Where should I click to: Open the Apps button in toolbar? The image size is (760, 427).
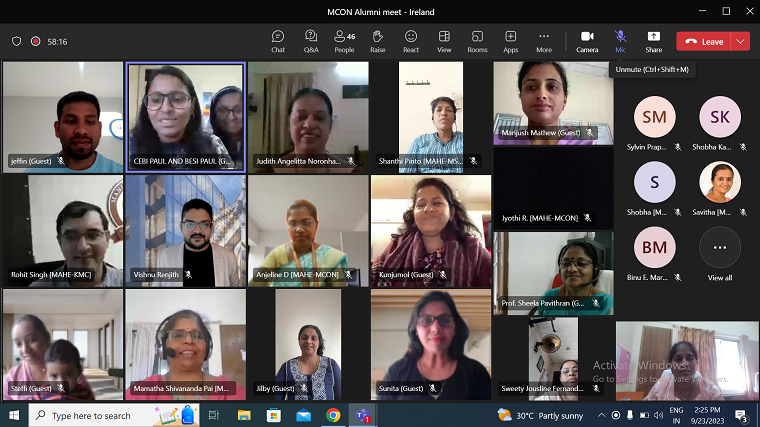[510, 40]
